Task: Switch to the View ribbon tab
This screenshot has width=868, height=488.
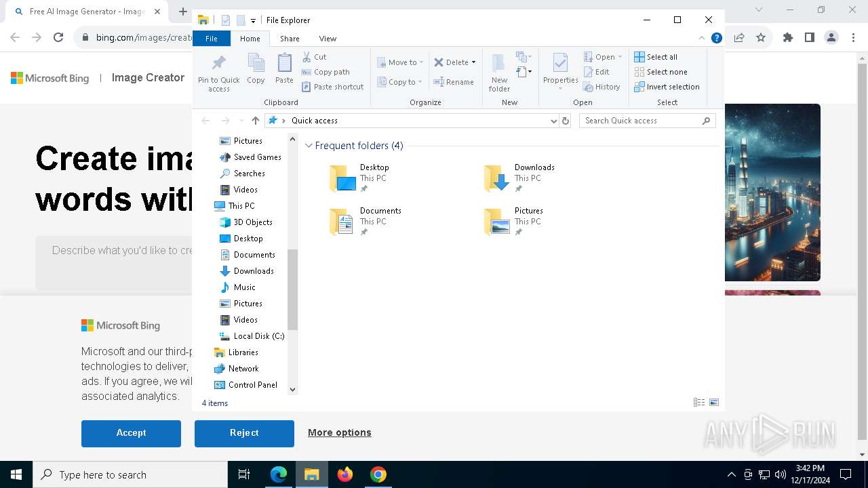Action: [x=328, y=39]
